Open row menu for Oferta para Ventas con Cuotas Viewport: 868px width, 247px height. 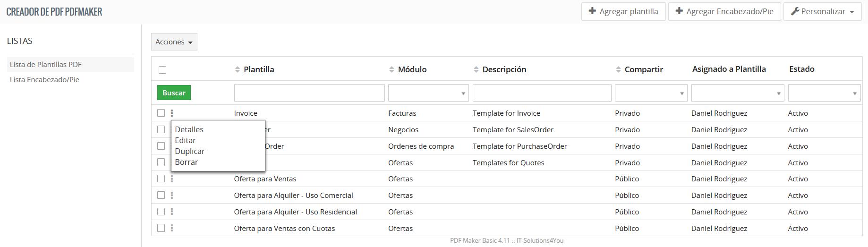(x=172, y=228)
